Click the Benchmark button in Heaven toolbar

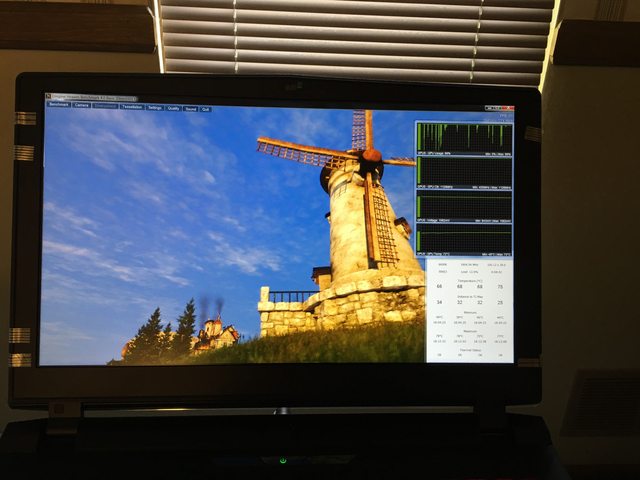59,105
